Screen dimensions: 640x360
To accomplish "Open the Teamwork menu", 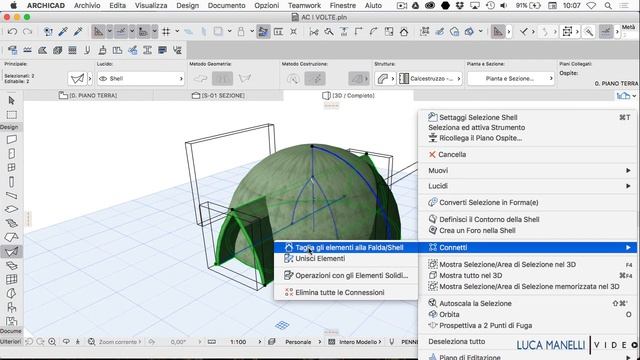I will [x=304, y=6].
